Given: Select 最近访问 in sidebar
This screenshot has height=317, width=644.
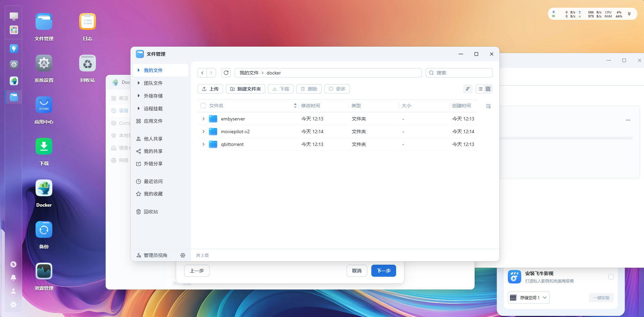Looking at the screenshot, I should coord(153,181).
